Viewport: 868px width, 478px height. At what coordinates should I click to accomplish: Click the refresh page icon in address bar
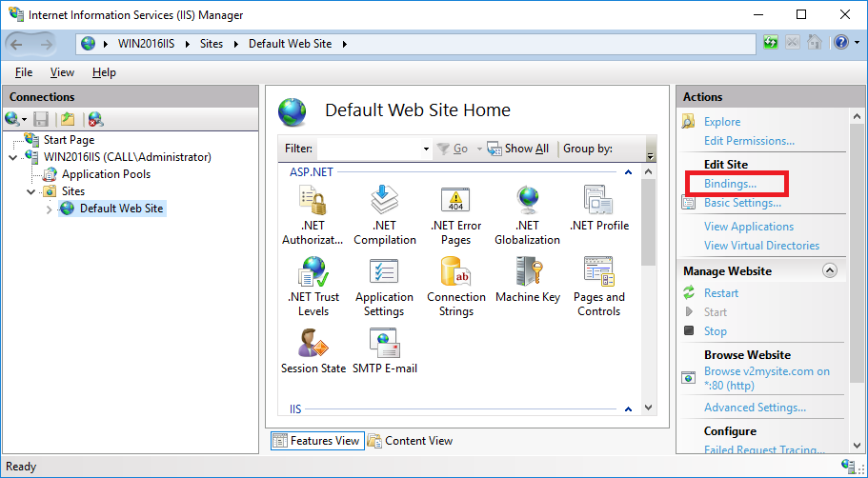point(771,43)
